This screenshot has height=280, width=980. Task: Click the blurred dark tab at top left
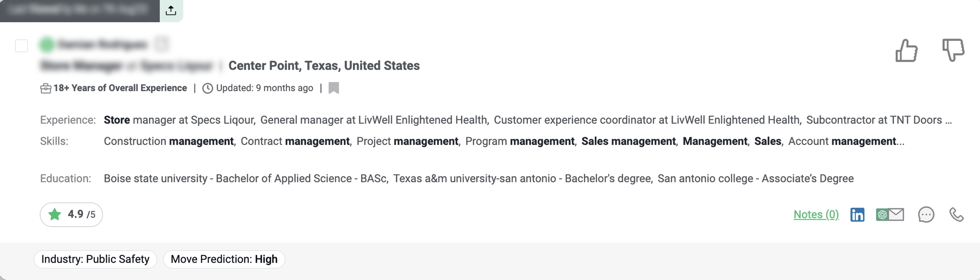pos(79,10)
